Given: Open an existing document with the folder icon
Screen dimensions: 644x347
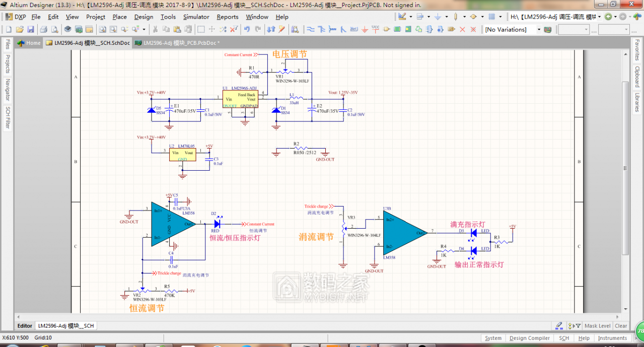Looking at the screenshot, I should 20,30.
